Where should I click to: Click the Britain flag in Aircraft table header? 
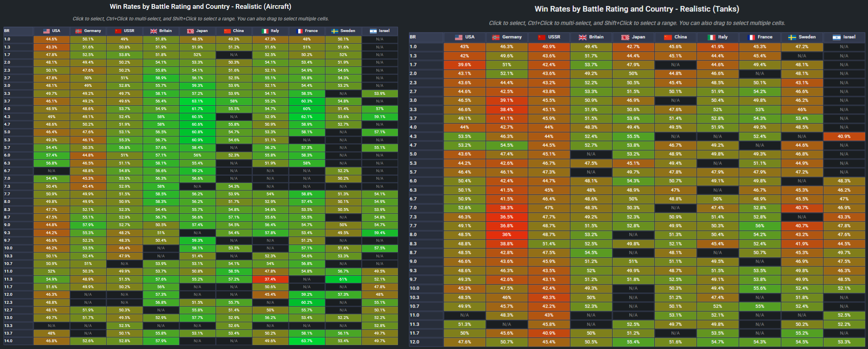(153, 31)
